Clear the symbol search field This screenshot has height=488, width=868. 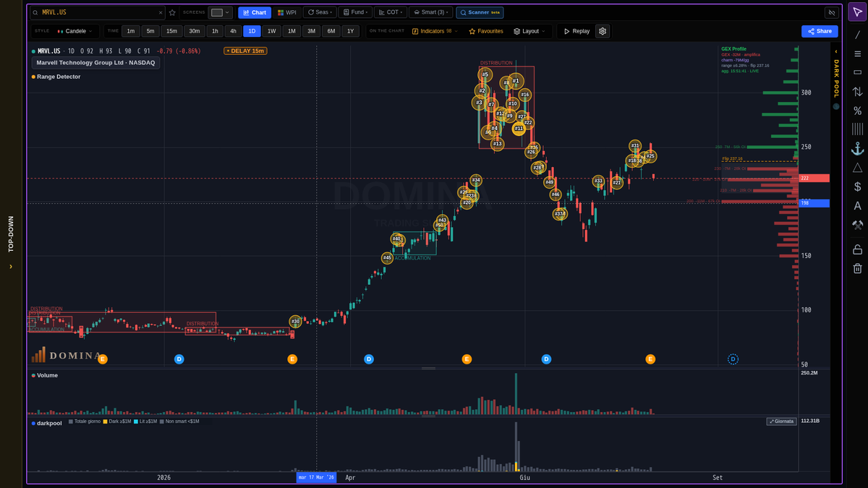coord(161,12)
